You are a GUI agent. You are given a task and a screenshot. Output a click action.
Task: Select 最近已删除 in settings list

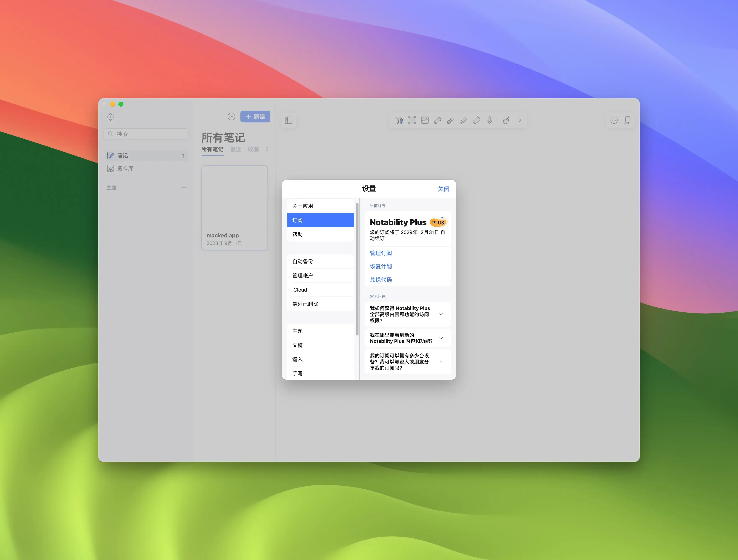[x=320, y=304]
